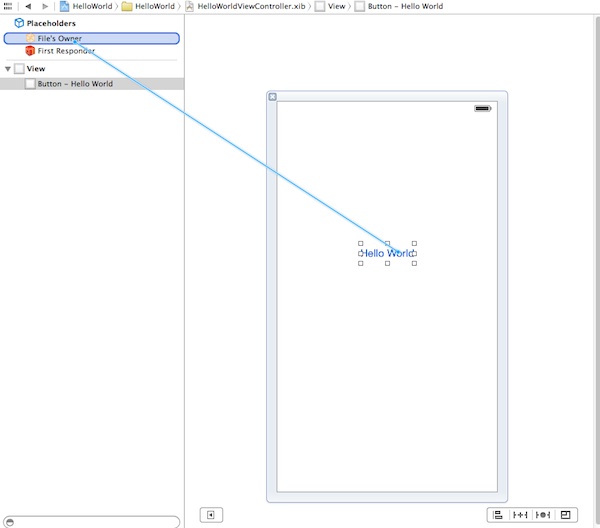The height and width of the screenshot is (528, 600).
Task: Click the Placeholders cube icon
Action: [18, 23]
